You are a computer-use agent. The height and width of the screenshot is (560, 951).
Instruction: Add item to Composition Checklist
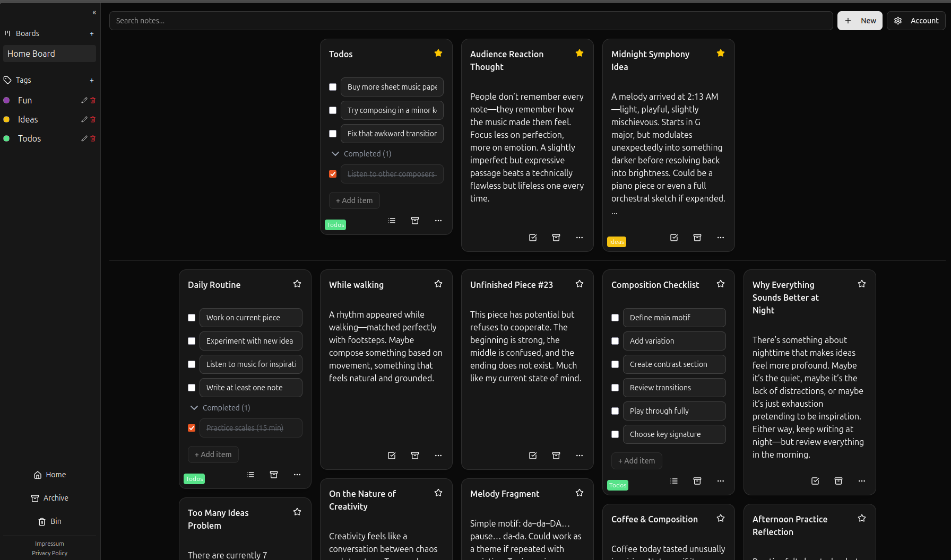coord(636,461)
